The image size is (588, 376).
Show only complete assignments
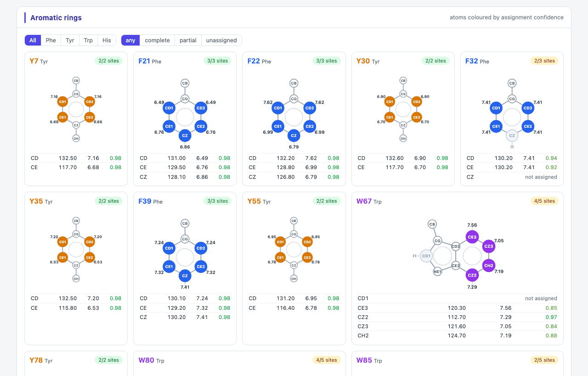[x=158, y=40]
